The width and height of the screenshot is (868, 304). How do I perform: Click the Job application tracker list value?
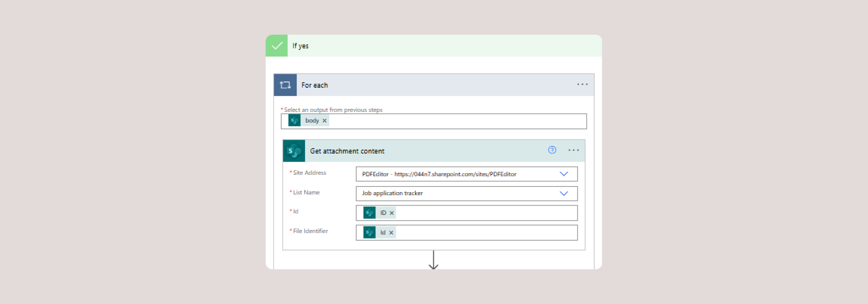click(392, 193)
